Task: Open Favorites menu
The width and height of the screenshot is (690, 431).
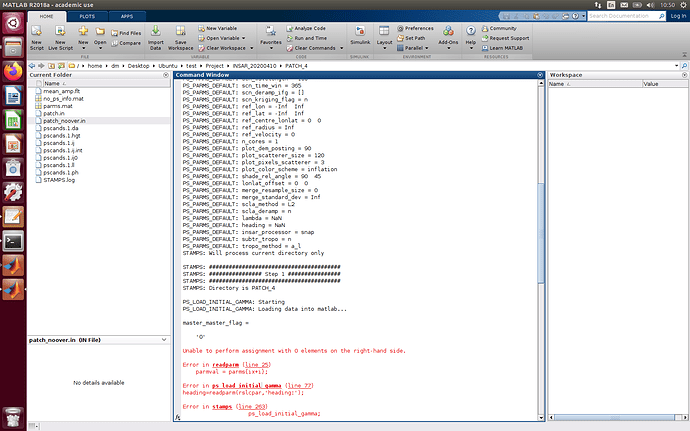Action: pos(271,38)
